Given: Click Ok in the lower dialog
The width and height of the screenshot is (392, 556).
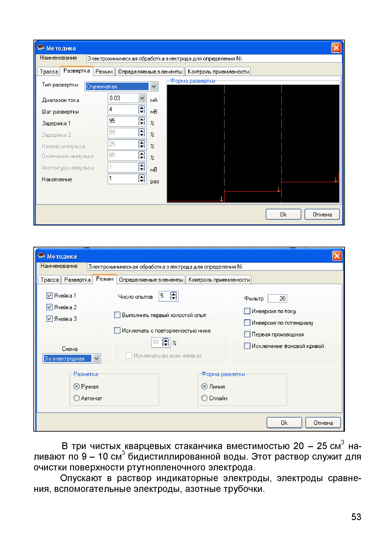Looking at the screenshot, I should pyautogui.click(x=284, y=423).
